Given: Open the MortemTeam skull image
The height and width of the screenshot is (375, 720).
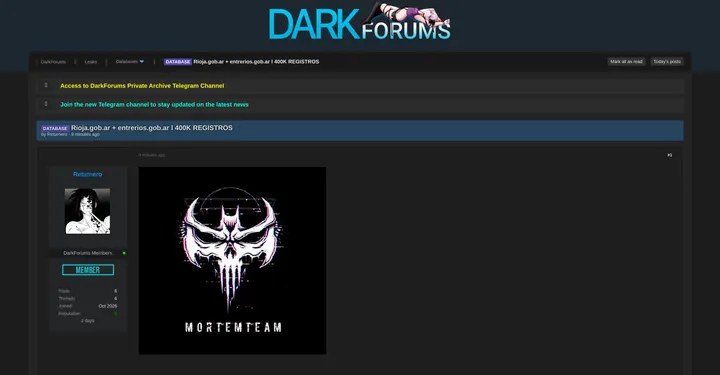Looking at the screenshot, I should click(232, 261).
